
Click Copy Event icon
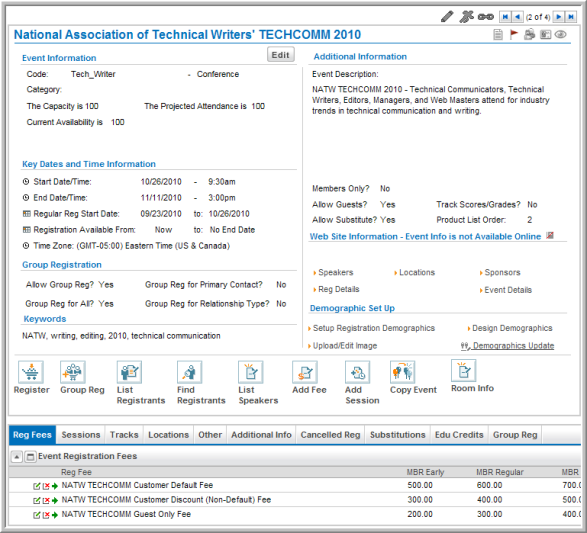402,372
